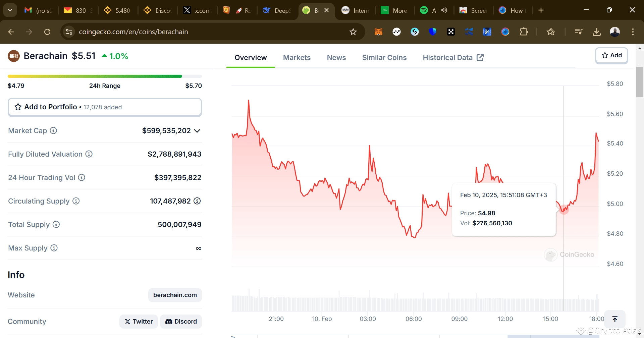This screenshot has width=644, height=338.
Task: Click the $397,395,822 trading volume value
Action: click(178, 178)
